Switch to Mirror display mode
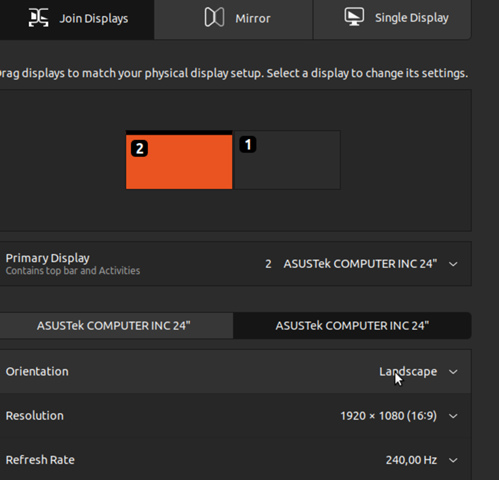This screenshot has width=499, height=480. tap(233, 19)
